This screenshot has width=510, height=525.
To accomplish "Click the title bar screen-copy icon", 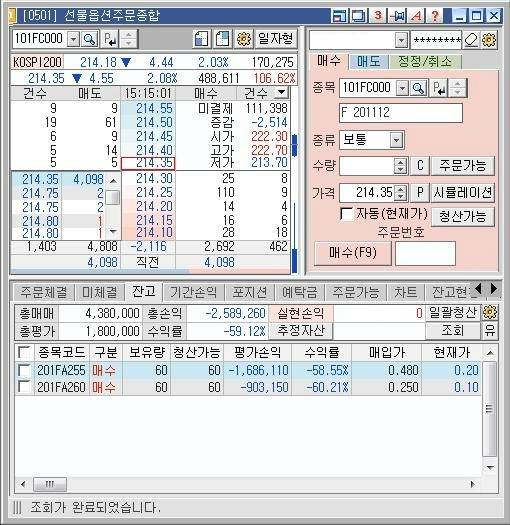I will (x=358, y=15).
